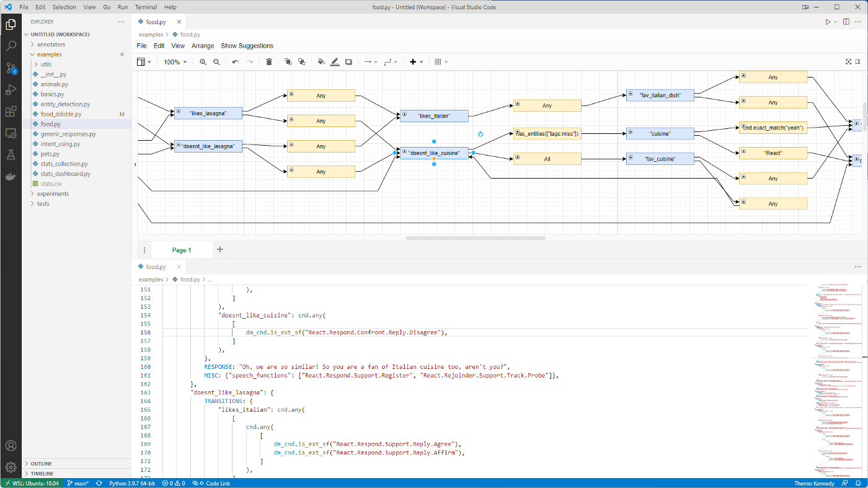Toggle the shadow icon in toolbar

349,62
